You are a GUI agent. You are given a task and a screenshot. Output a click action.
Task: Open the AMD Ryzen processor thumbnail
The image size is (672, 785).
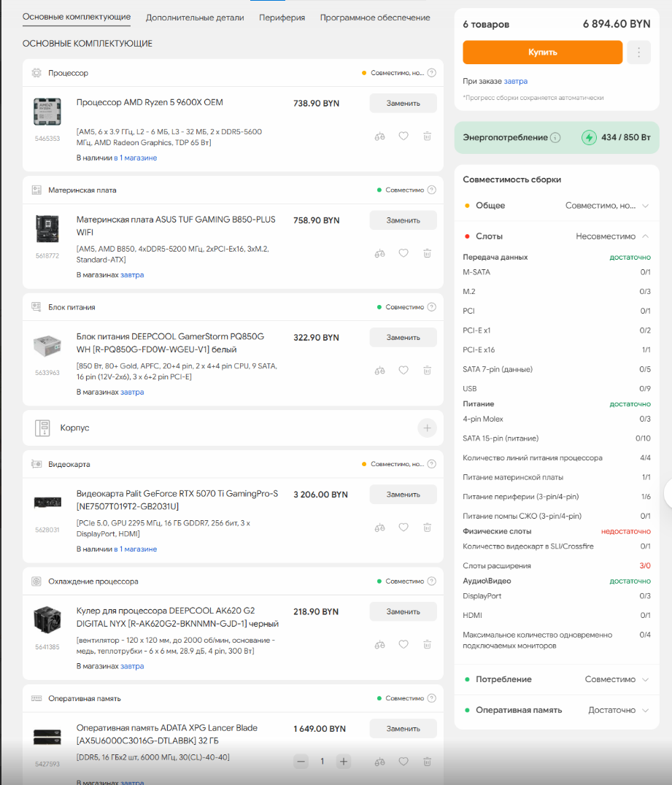pyautogui.click(x=47, y=112)
